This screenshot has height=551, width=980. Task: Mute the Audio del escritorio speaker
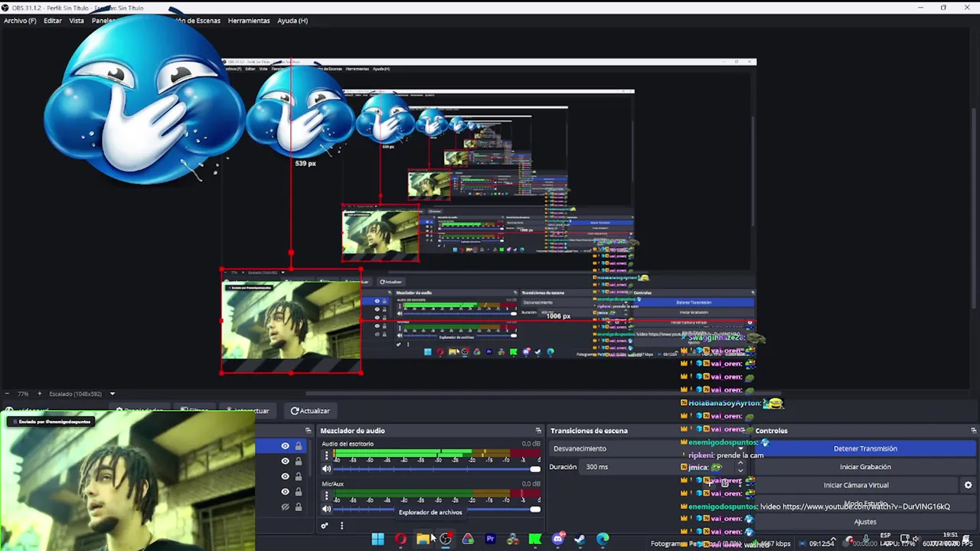[327, 468]
